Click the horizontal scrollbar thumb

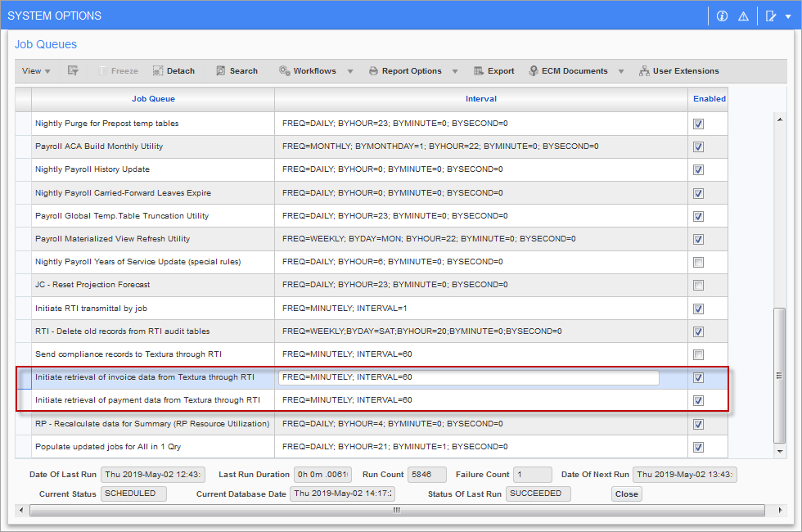click(x=397, y=510)
